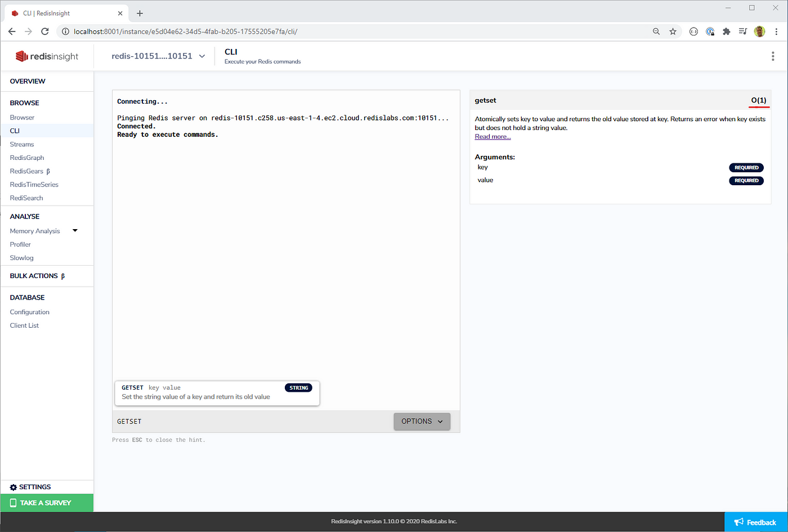Reload the page with browser refresh icon
Image resolution: width=788 pixels, height=532 pixels.
[x=45, y=32]
